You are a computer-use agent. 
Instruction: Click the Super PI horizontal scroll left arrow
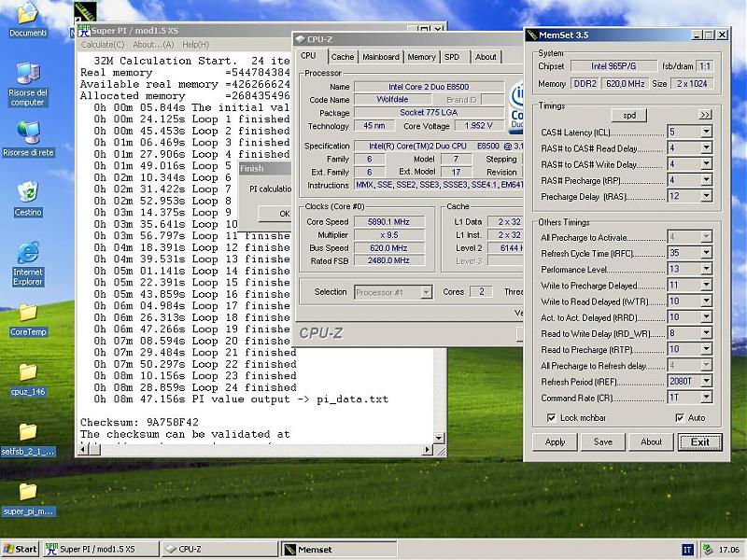click(83, 449)
